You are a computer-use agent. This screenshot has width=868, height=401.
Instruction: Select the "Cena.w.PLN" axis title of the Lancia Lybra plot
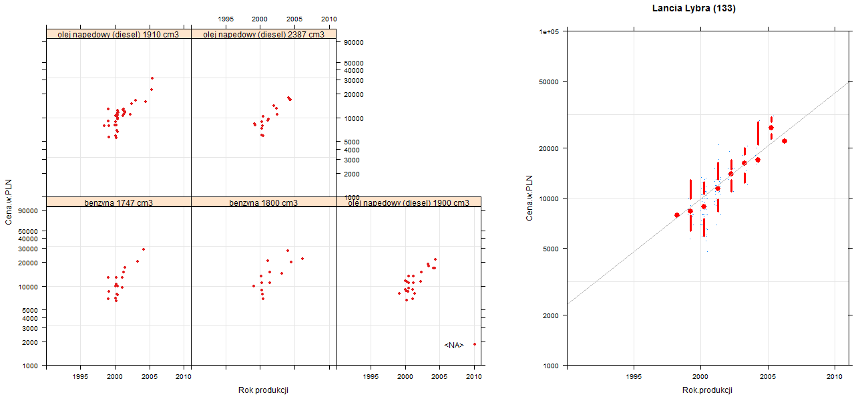tap(529, 198)
